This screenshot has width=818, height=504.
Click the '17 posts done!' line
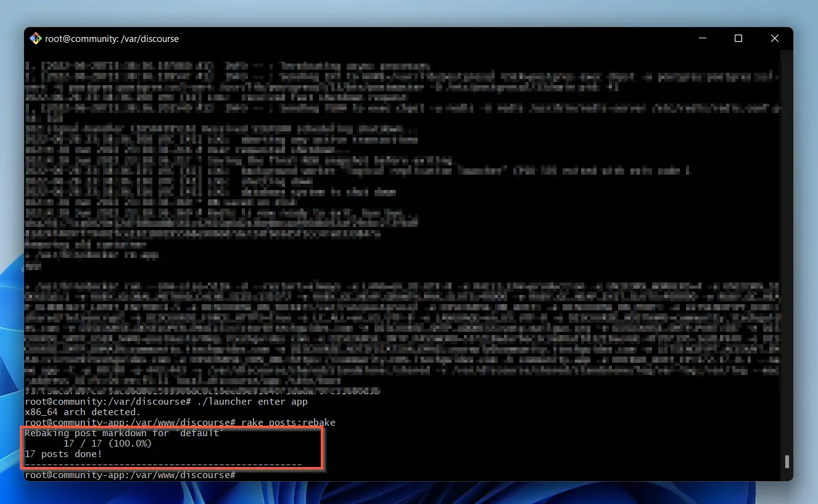click(63, 454)
